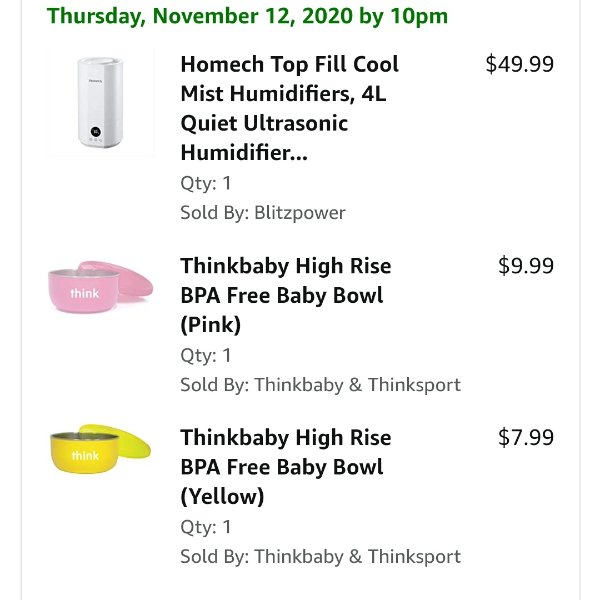
Task: Click the think logo on the yellow bowl
Action: (x=85, y=456)
